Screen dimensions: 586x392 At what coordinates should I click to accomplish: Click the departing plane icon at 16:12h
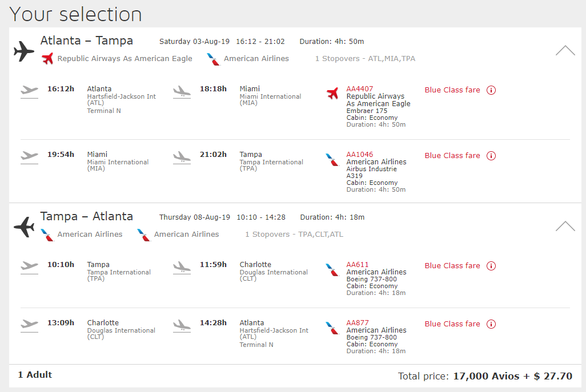(x=29, y=91)
